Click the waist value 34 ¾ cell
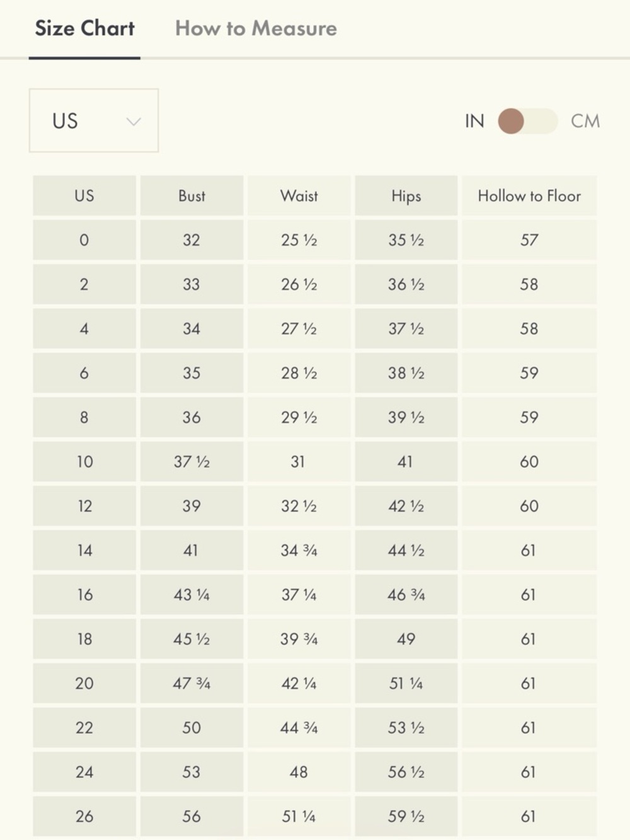Image resolution: width=630 pixels, height=840 pixels. (x=299, y=551)
